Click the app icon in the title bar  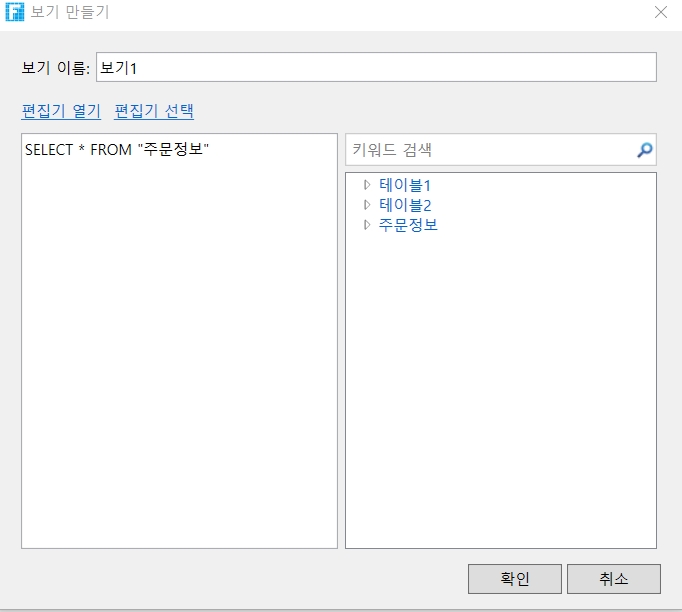point(15,13)
